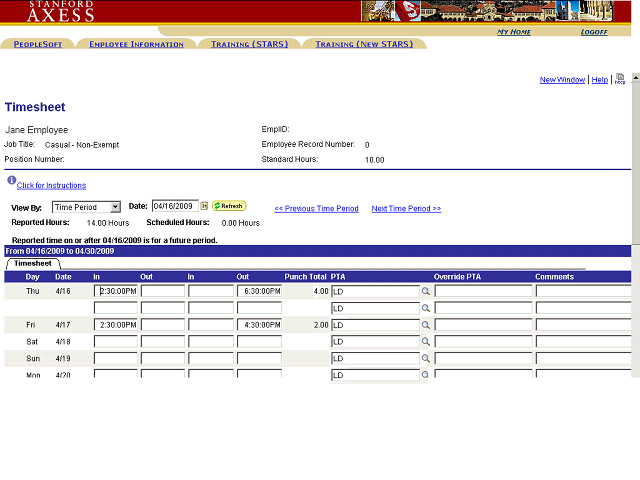Click the PTA lookup magnifier for Sun 4/19
The width and height of the screenshot is (640, 480).
pyautogui.click(x=425, y=358)
